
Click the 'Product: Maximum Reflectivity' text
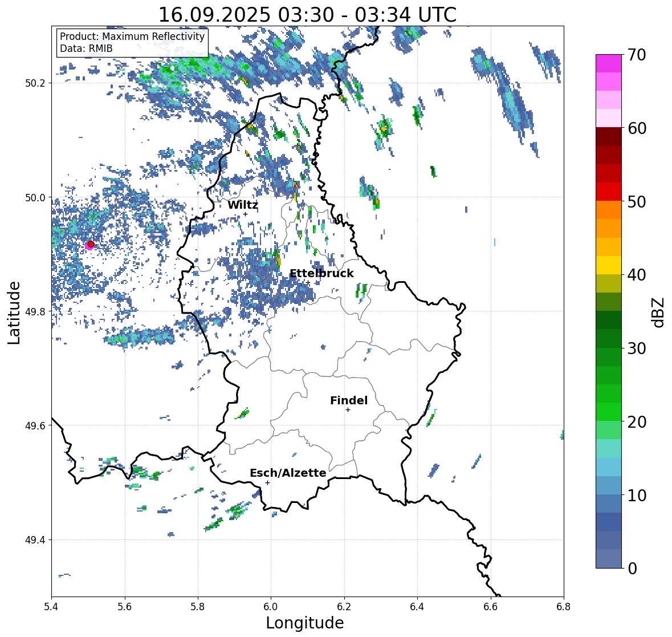(132, 36)
